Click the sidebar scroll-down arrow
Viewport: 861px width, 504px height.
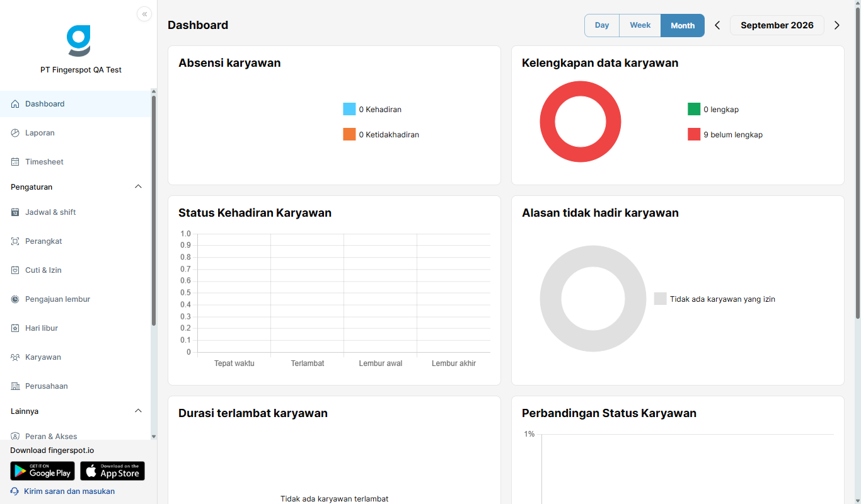153,436
